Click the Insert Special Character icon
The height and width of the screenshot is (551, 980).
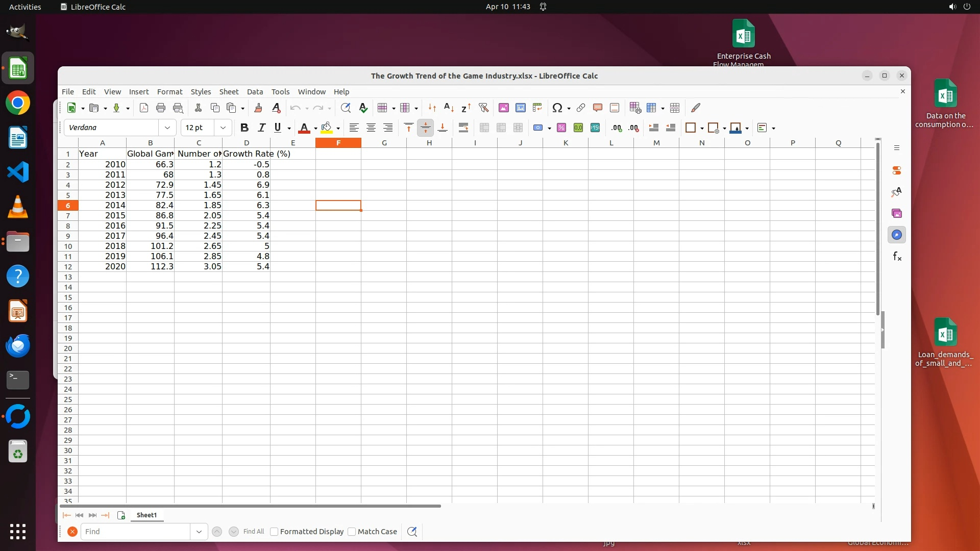point(557,108)
